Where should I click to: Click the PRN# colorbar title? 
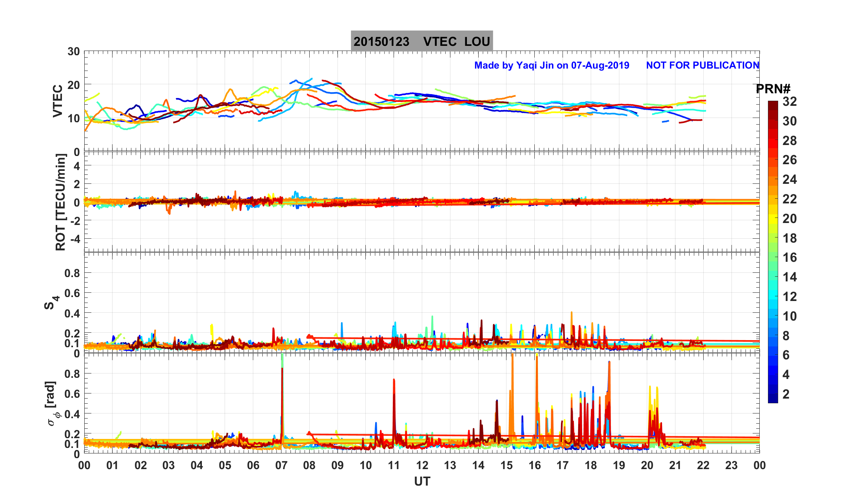pos(773,89)
